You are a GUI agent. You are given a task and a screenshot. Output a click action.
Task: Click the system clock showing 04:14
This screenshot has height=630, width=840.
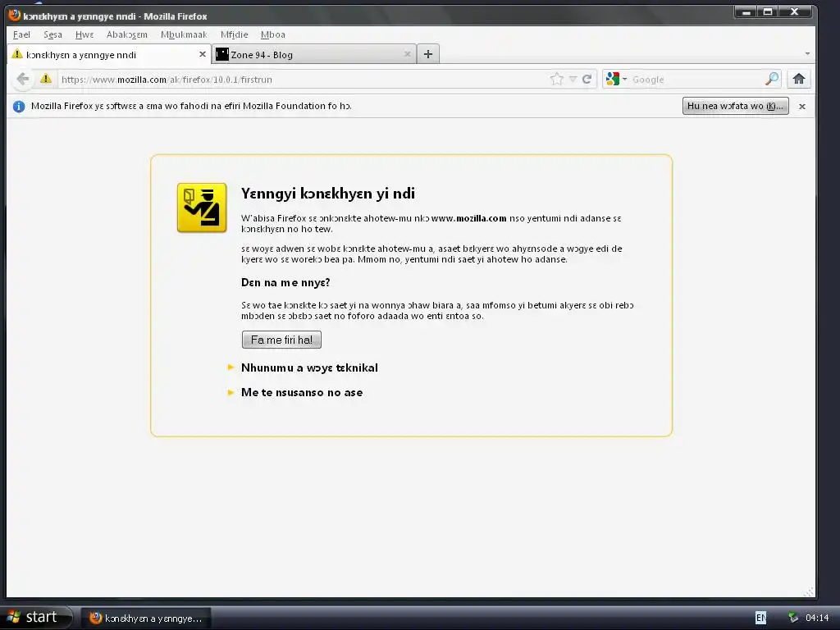tap(817, 618)
